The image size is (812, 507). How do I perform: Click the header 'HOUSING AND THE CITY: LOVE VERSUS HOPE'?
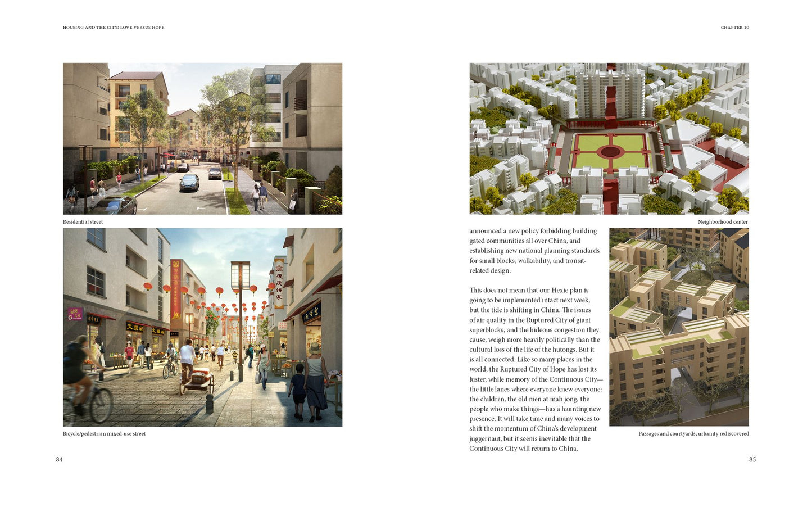[114, 27]
